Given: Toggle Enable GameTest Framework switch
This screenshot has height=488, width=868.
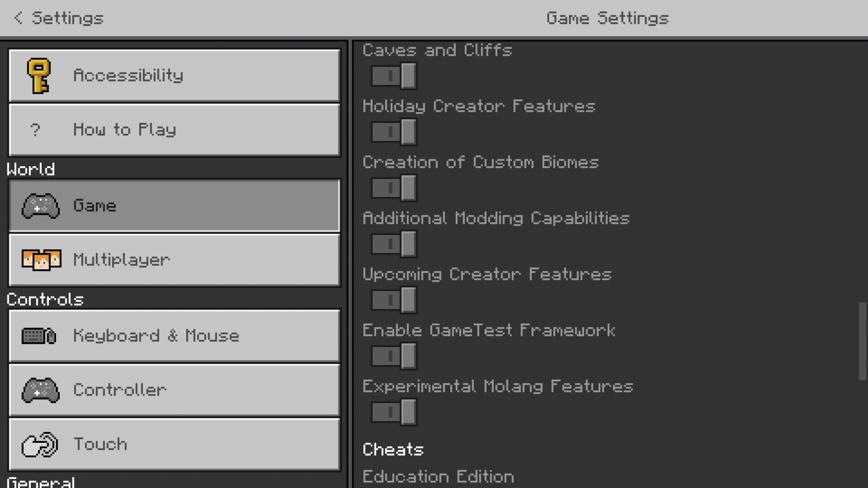Looking at the screenshot, I should (394, 356).
